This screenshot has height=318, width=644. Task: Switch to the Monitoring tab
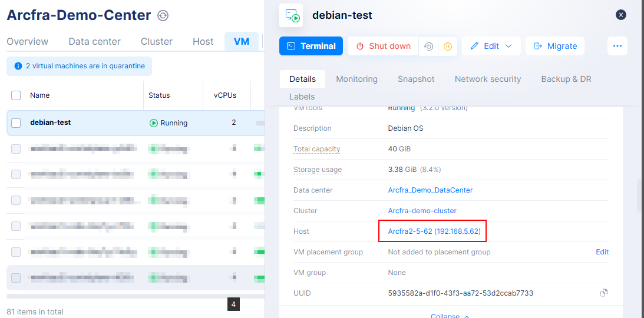[x=356, y=79]
